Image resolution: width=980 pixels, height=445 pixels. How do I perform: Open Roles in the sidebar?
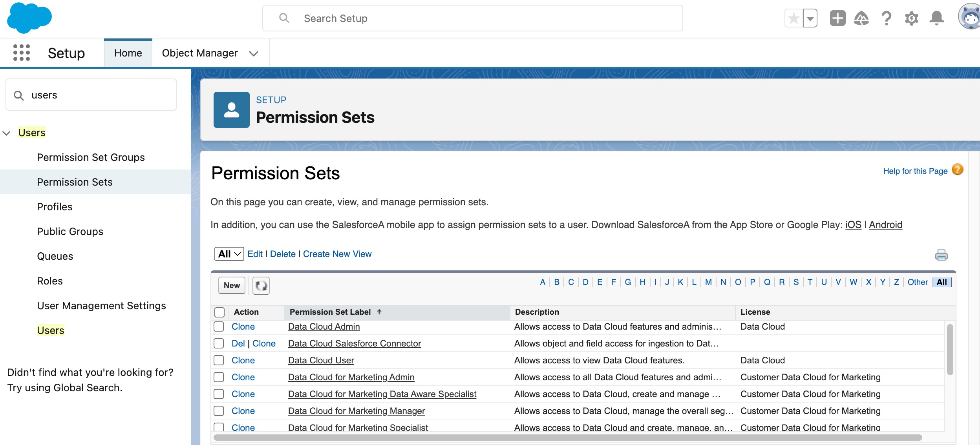point(50,281)
